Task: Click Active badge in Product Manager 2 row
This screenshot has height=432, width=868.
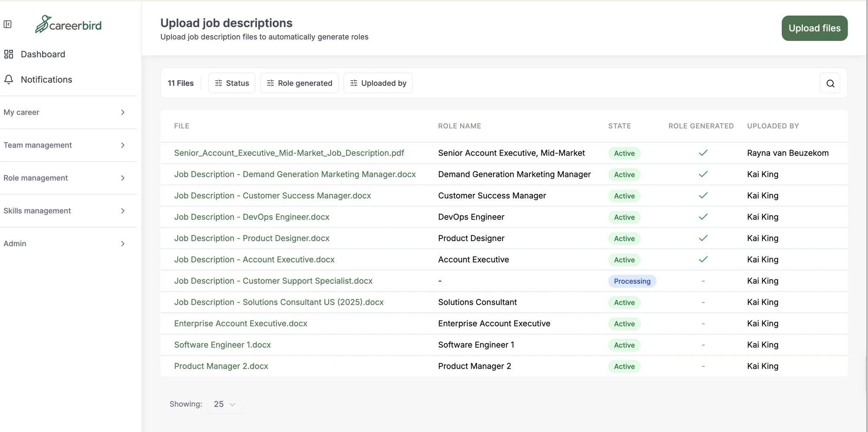Action: click(624, 367)
